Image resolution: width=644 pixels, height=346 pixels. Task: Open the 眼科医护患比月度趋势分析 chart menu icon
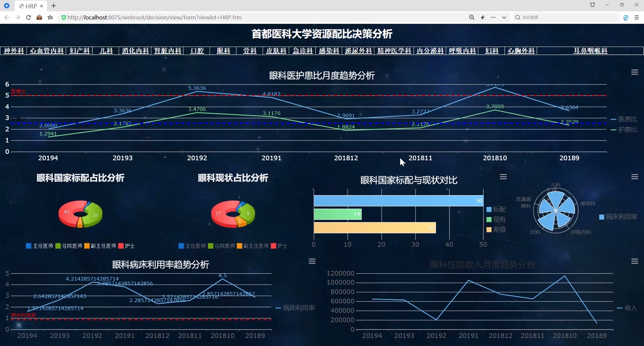pos(635,72)
